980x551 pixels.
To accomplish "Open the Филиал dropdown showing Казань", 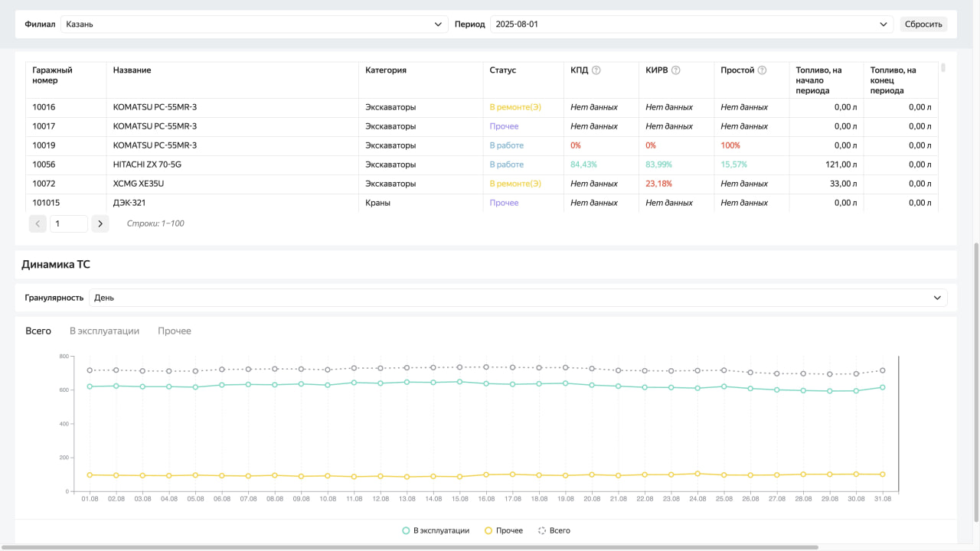I will (254, 24).
